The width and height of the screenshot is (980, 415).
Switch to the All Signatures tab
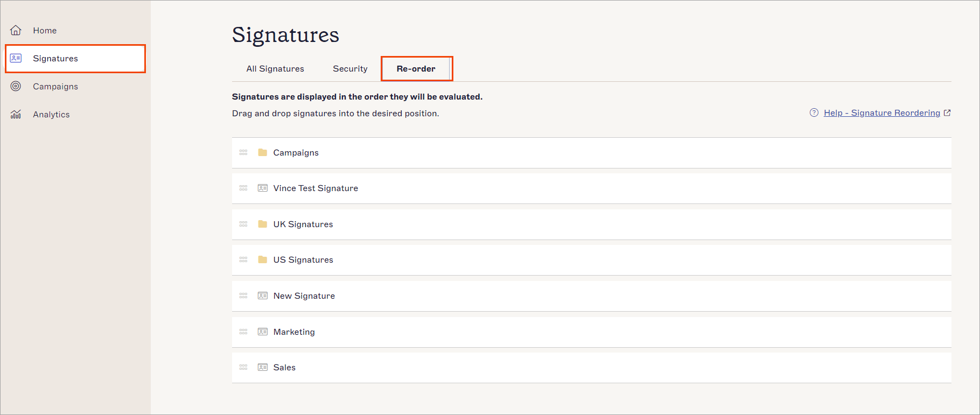pyautogui.click(x=275, y=69)
